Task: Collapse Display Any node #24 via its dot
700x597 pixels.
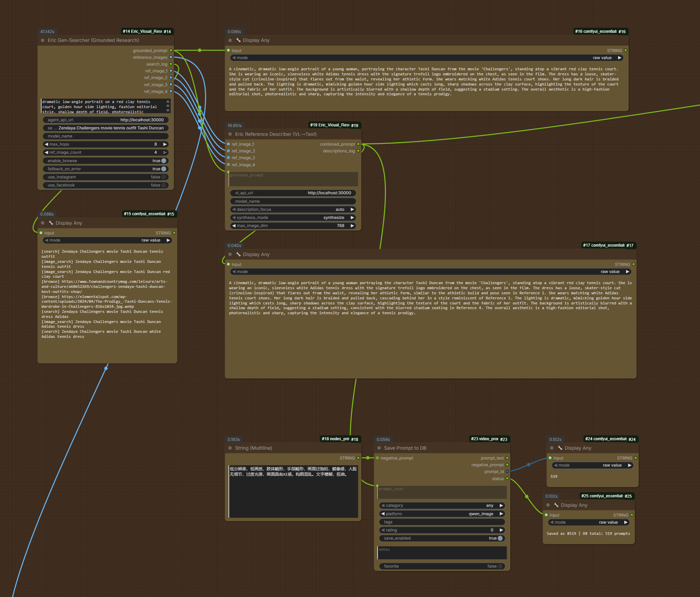Action: click(552, 448)
